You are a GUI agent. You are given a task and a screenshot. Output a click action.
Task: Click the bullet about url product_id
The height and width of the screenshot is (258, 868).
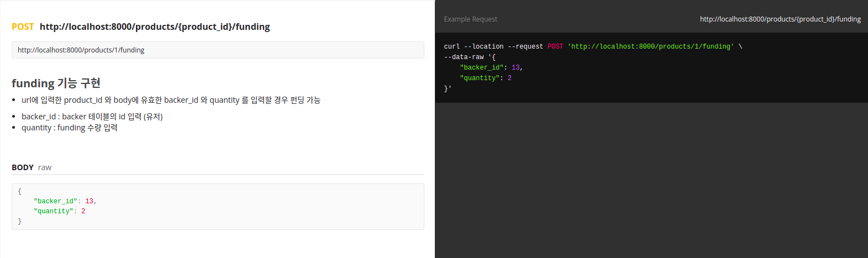pyautogui.click(x=171, y=100)
